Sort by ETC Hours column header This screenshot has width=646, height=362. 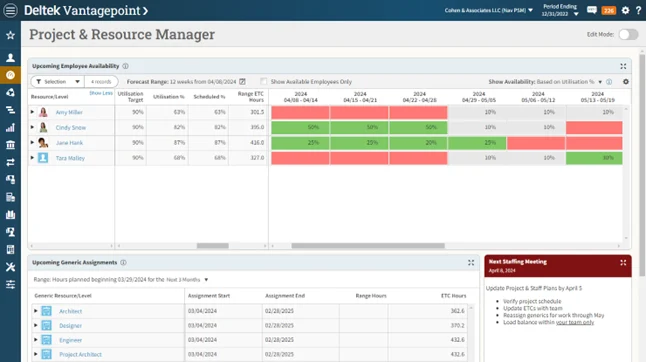point(453,296)
